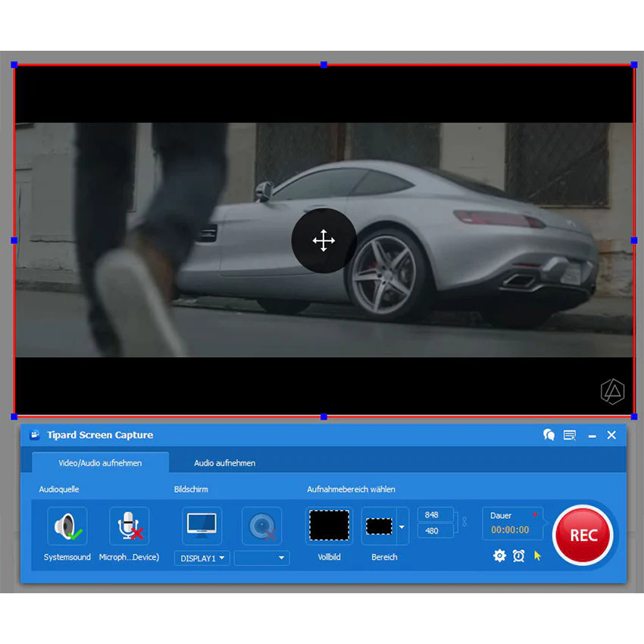
Task: Open the menu list icon in title bar
Action: [x=570, y=435]
